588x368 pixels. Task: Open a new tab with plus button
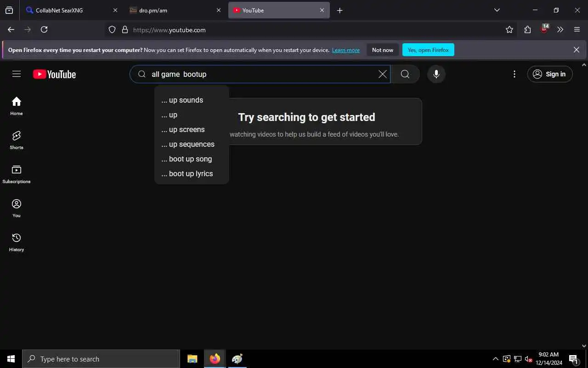[339, 10]
